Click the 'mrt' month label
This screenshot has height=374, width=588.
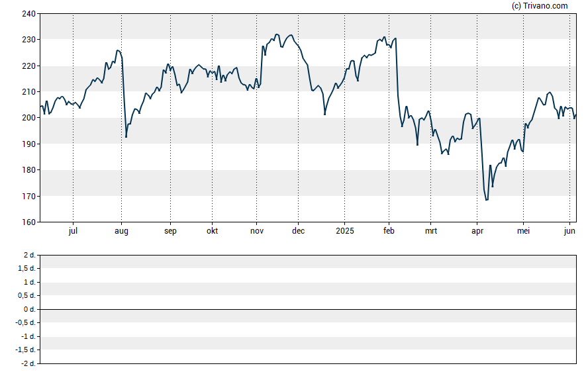431,231
